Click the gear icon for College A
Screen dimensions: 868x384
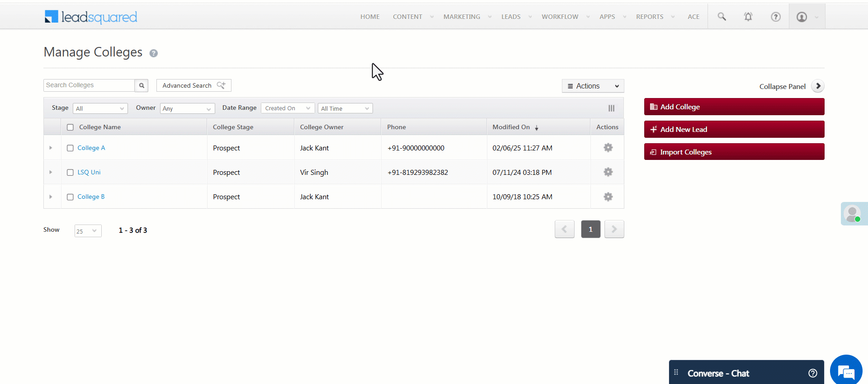click(608, 148)
